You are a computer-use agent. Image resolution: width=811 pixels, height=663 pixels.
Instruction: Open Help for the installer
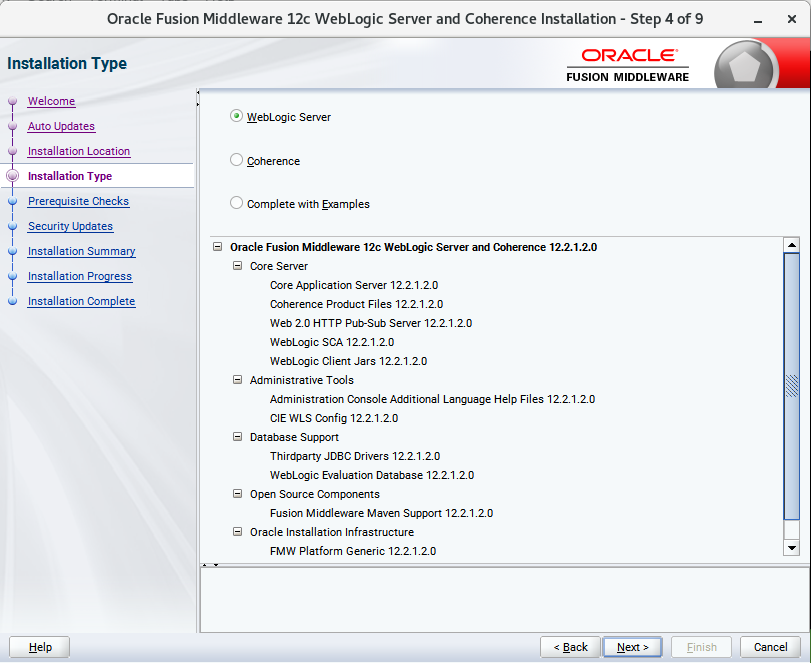[40, 647]
